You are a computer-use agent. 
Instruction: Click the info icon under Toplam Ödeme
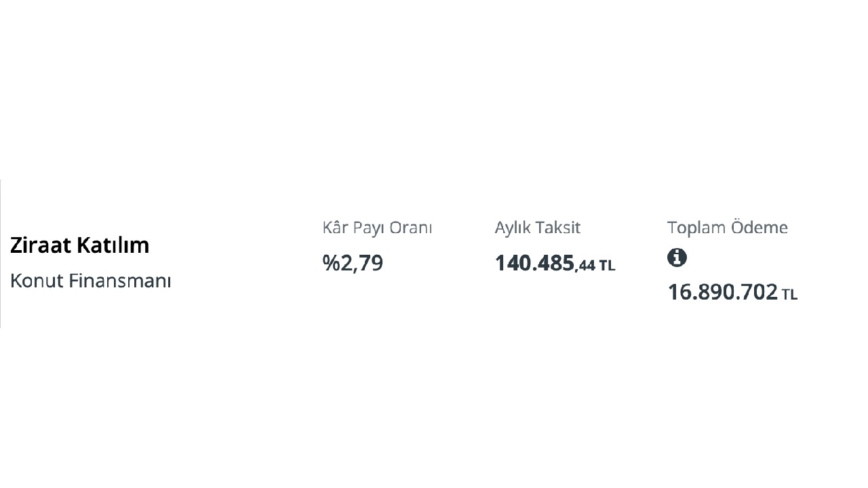point(677,258)
